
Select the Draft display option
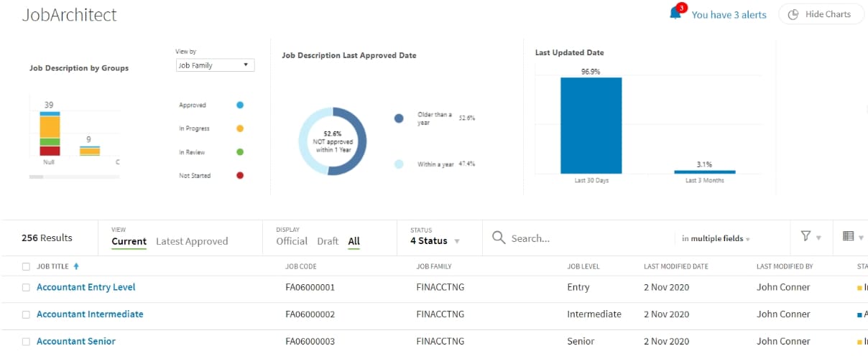[328, 241]
